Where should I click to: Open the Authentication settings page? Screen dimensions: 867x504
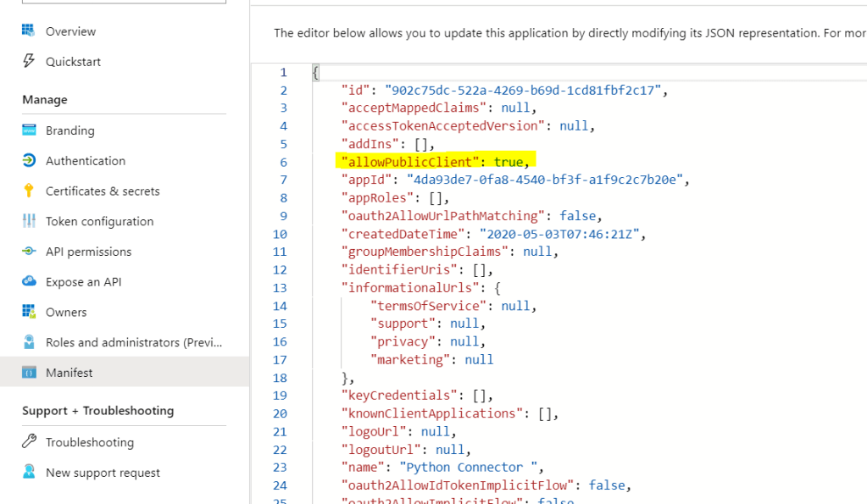(x=85, y=161)
